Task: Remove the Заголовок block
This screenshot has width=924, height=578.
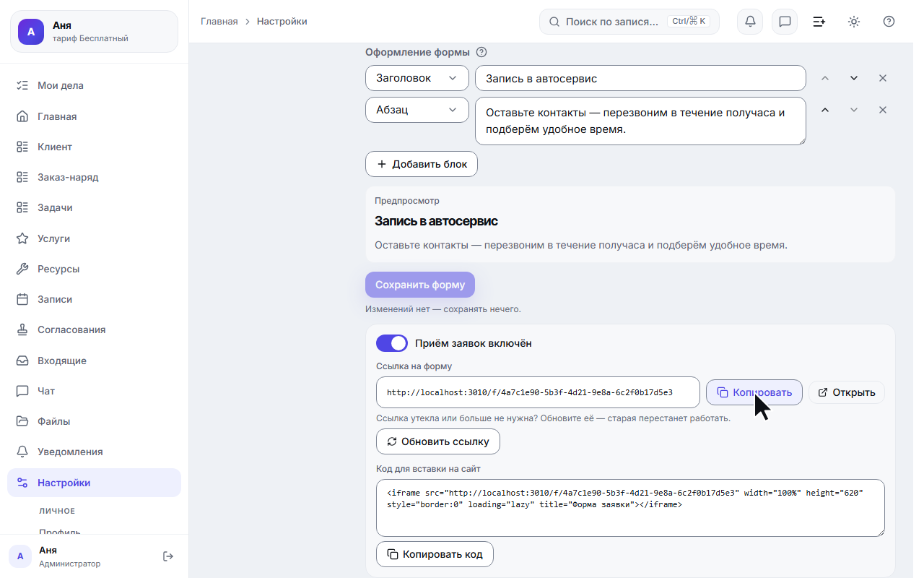Action: [x=882, y=78]
